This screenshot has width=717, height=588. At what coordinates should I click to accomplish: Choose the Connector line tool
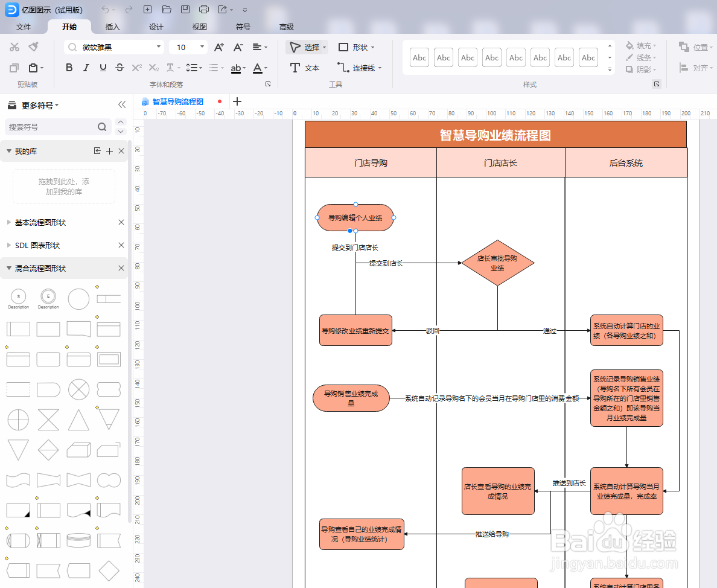[x=359, y=68]
